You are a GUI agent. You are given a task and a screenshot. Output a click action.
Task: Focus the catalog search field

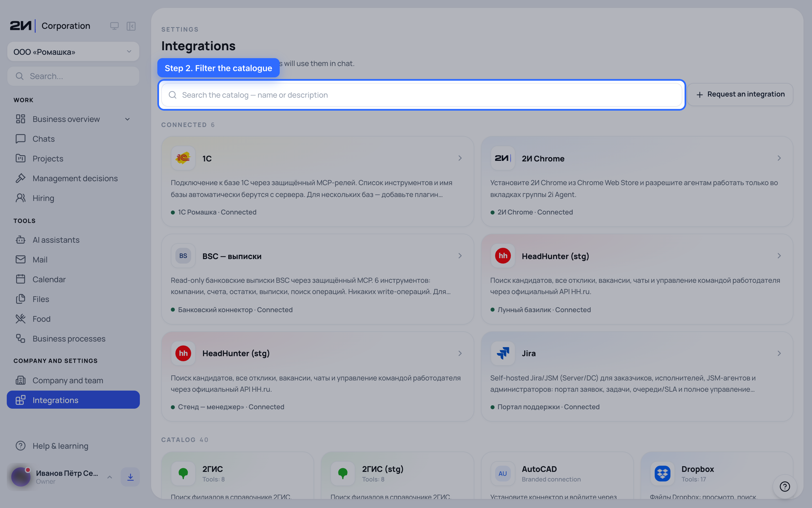point(422,95)
